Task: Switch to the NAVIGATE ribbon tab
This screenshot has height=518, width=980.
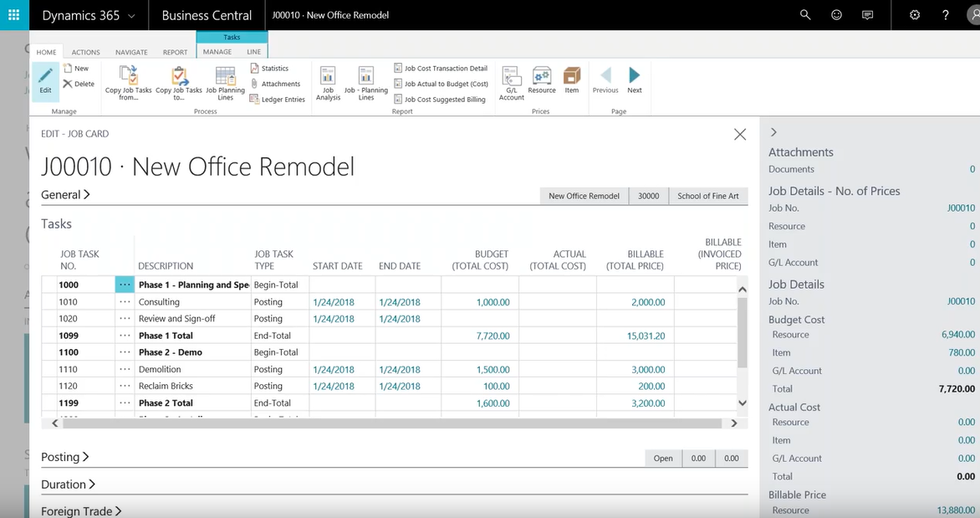Action: tap(131, 52)
